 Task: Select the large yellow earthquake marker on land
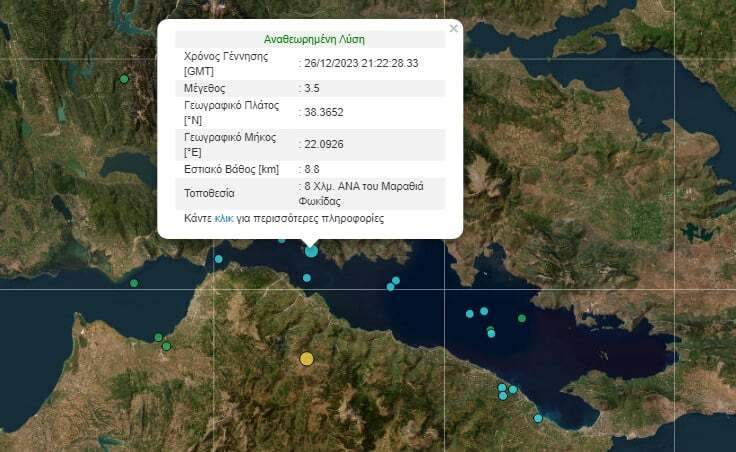pyautogui.click(x=307, y=359)
